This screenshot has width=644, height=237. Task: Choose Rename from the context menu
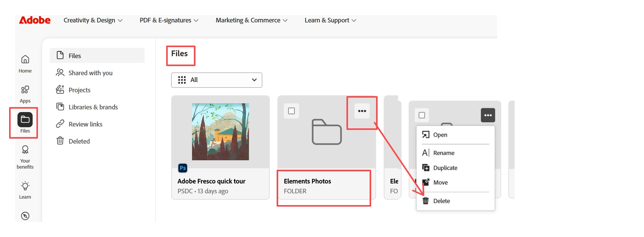[455, 153]
